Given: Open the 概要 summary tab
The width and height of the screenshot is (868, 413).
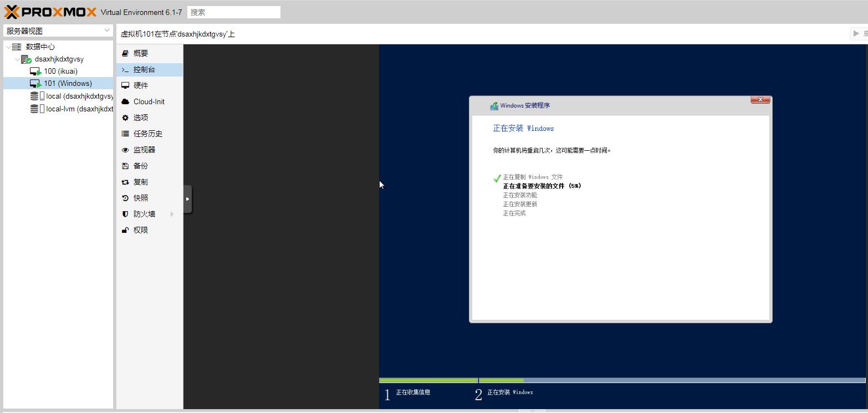Looking at the screenshot, I should click(x=150, y=53).
